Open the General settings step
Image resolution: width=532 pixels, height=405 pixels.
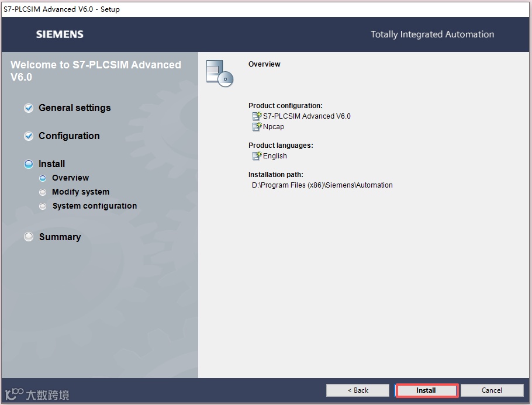click(x=75, y=108)
